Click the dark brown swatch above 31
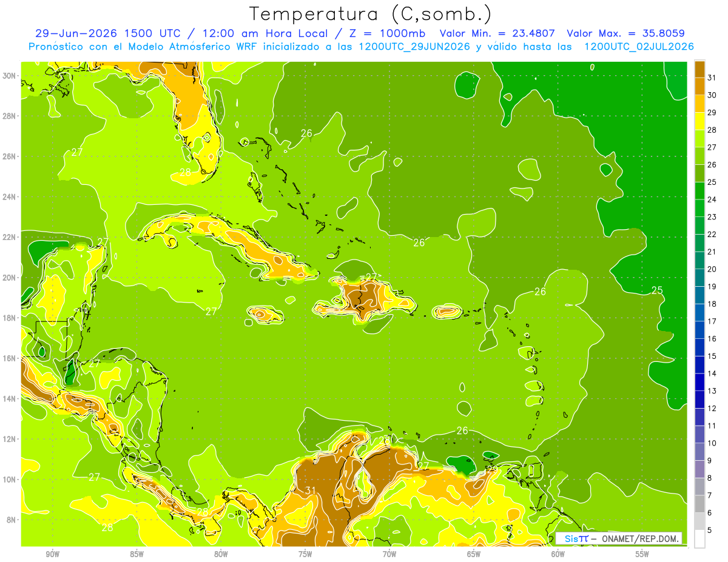 (699, 69)
